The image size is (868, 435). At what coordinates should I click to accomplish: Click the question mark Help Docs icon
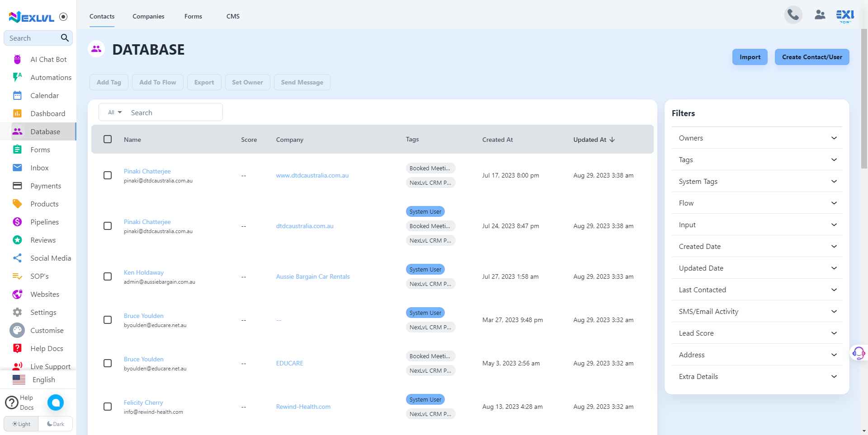point(11,402)
